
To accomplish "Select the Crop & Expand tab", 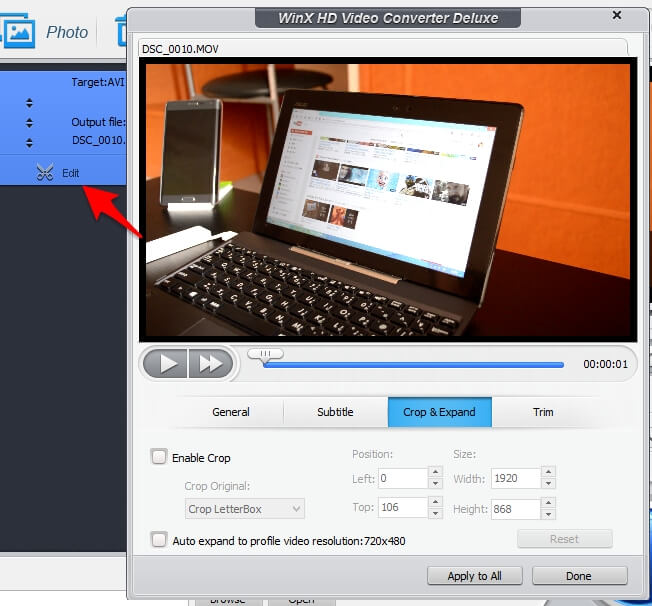I will click(x=440, y=412).
